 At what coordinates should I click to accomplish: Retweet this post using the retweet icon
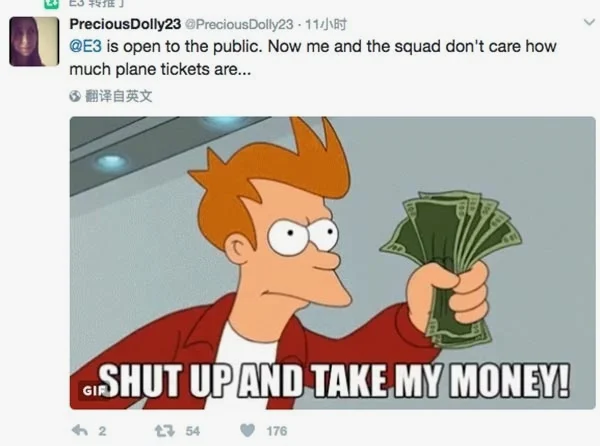165,431
